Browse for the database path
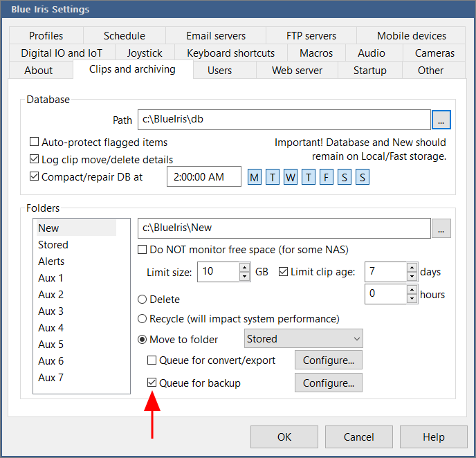The height and width of the screenshot is (458, 476). [x=441, y=120]
